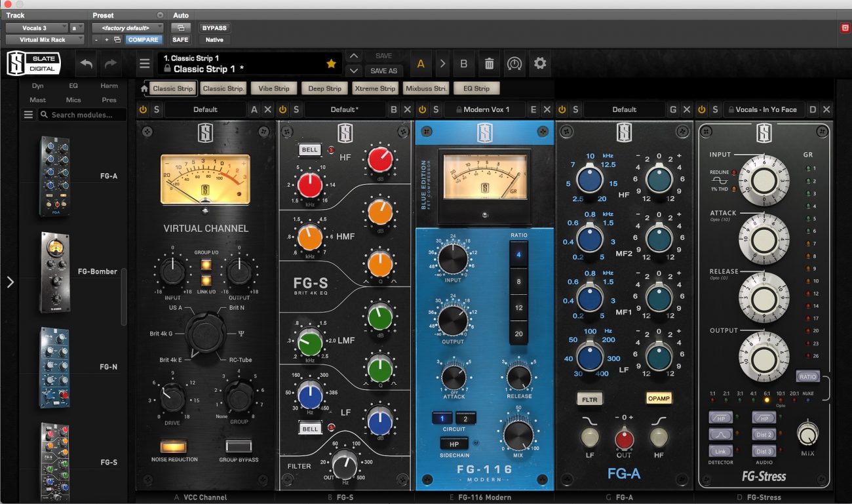The height and width of the screenshot is (504, 852).
Task: Toggle the favorite star for Classic Strip 1
Action: pos(331,64)
